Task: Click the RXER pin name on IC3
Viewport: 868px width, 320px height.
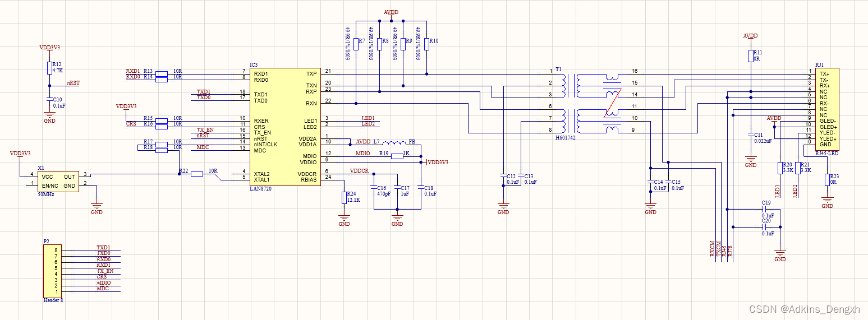Action: (261, 120)
